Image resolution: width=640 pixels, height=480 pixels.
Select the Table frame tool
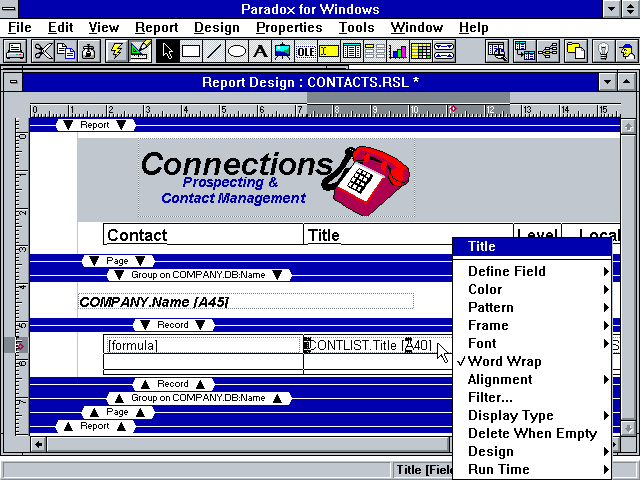pos(351,51)
